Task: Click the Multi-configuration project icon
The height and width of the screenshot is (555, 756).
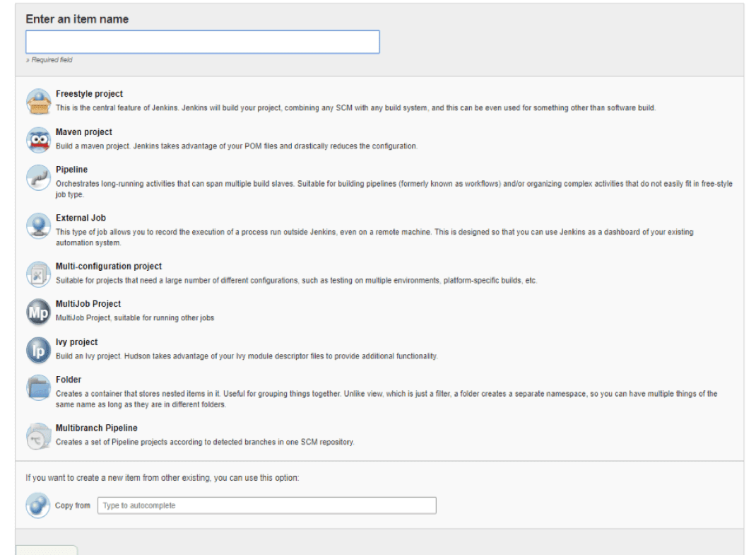Action: pyautogui.click(x=38, y=272)
